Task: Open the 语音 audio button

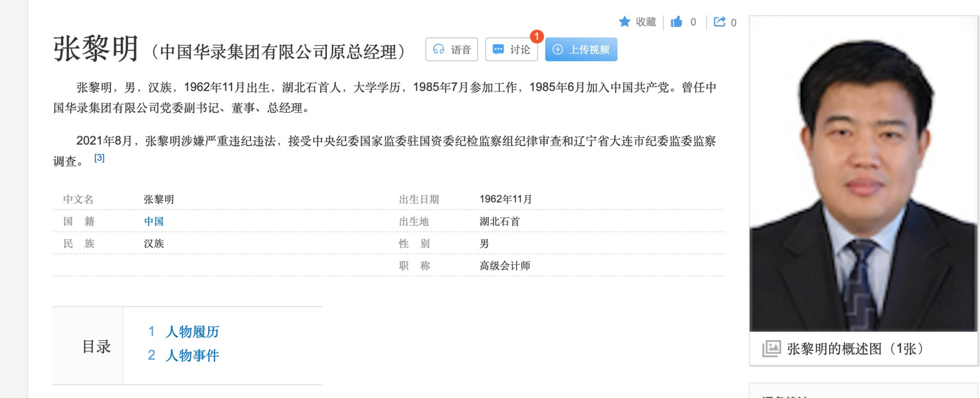Action: [451, 50]
